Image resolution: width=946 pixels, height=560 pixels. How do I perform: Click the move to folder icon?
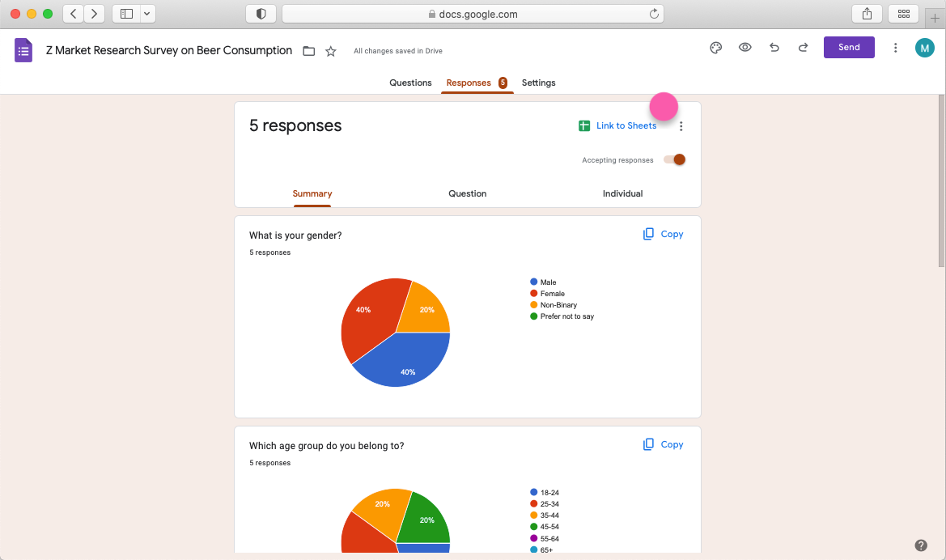point(308,51)
